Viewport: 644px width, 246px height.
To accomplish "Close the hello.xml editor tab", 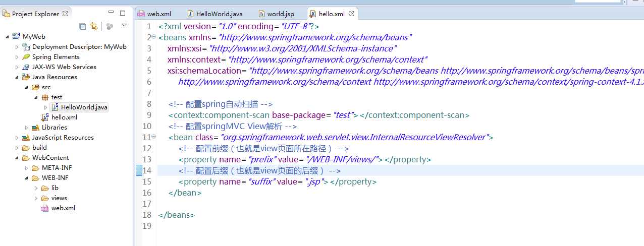I will coord(351,14).
